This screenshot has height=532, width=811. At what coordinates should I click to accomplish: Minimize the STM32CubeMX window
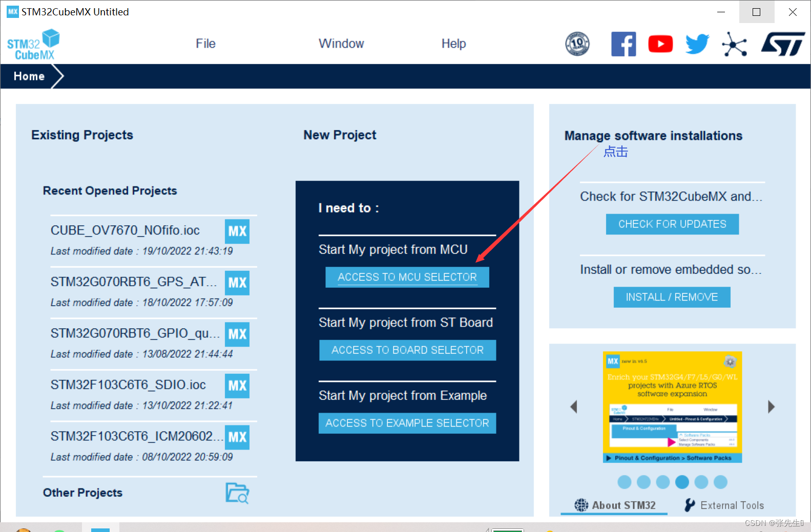click(x=721, y=12)
